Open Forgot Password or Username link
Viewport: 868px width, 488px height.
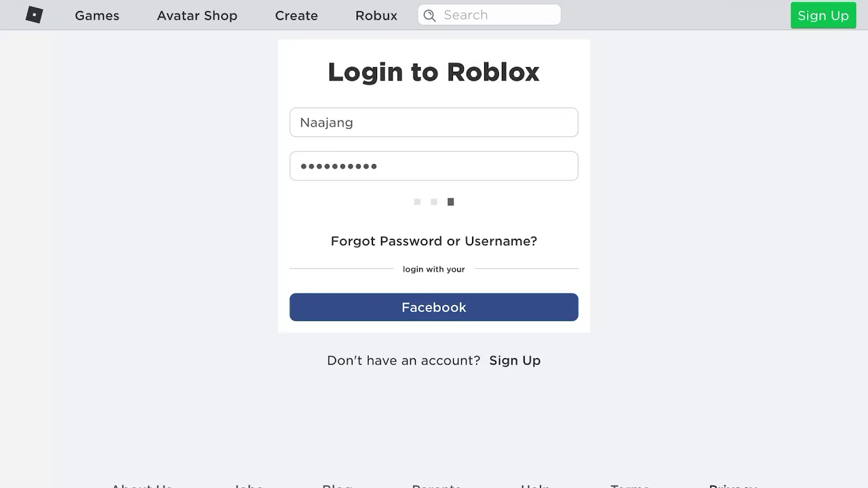coord(434,241)
